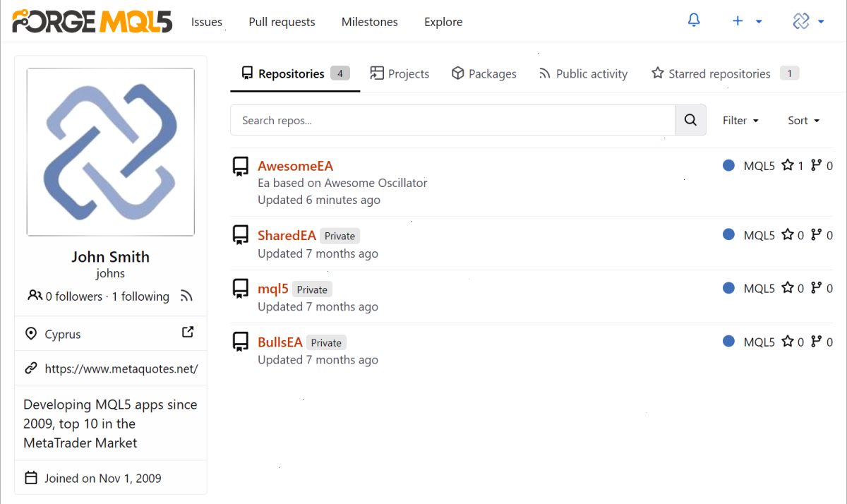Click the star icon on BullsEA row
Viewport: 847px width, 504px height.
point(788,342)
